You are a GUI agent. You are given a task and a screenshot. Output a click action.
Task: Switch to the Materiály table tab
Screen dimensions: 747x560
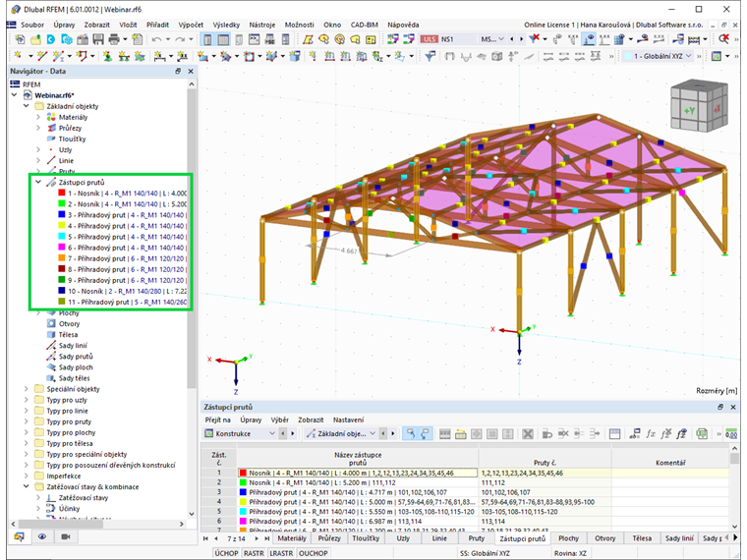292,538
